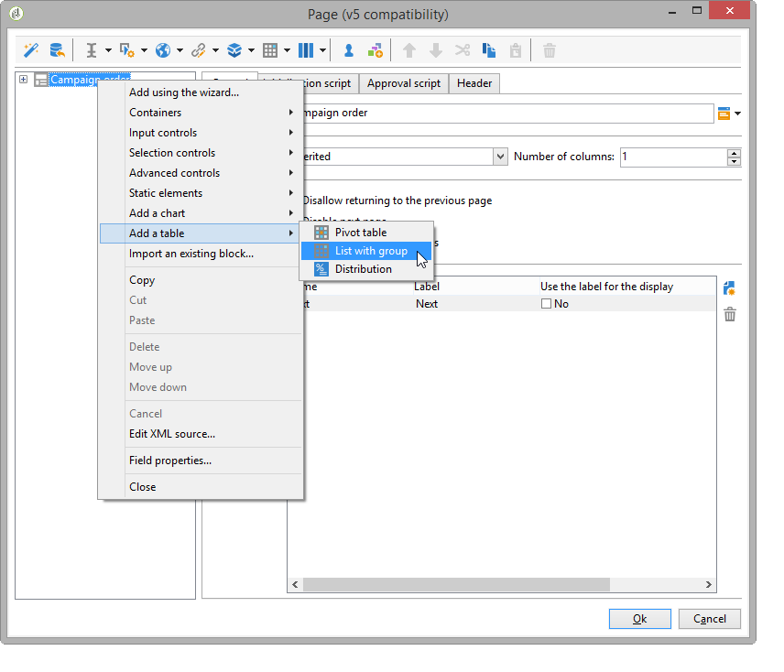Switch to the Approval script tab
Viewport: 784px width, 672px height.
(403, 83)
